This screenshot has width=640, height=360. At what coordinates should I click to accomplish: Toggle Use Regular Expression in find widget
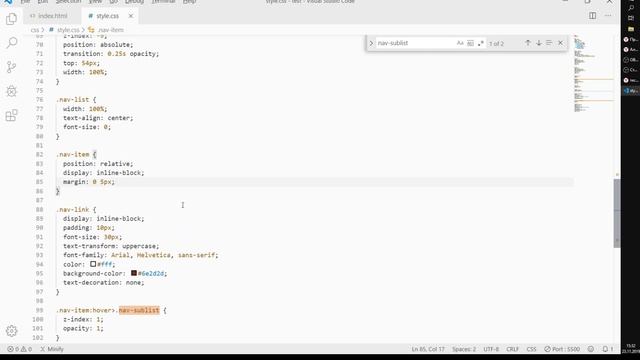click(x=480, y=43)
